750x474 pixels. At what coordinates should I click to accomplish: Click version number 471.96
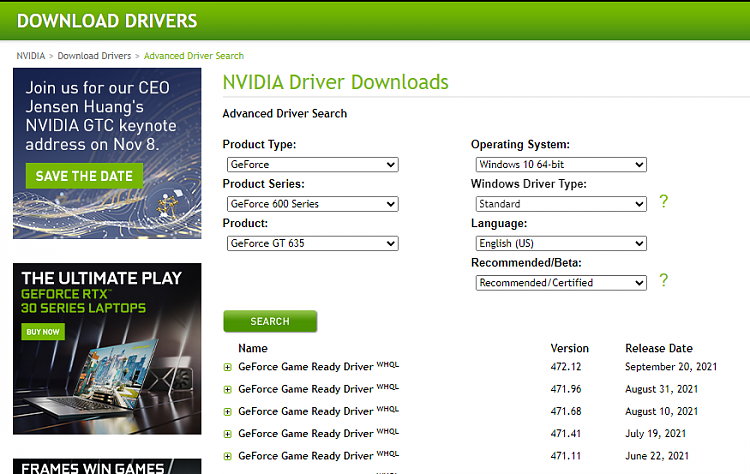click(x=566, y=389)
